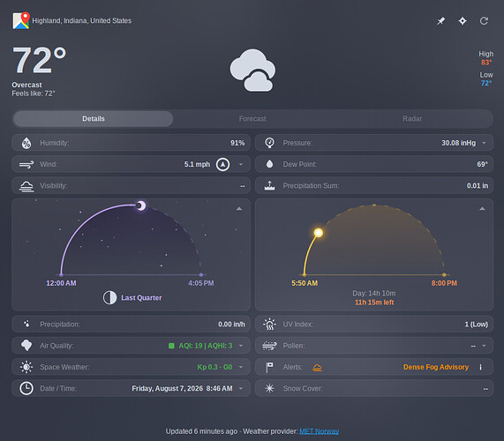
Task: Open the alert info icon beside Dense Fog Advisory
Action: coord(480,367)
